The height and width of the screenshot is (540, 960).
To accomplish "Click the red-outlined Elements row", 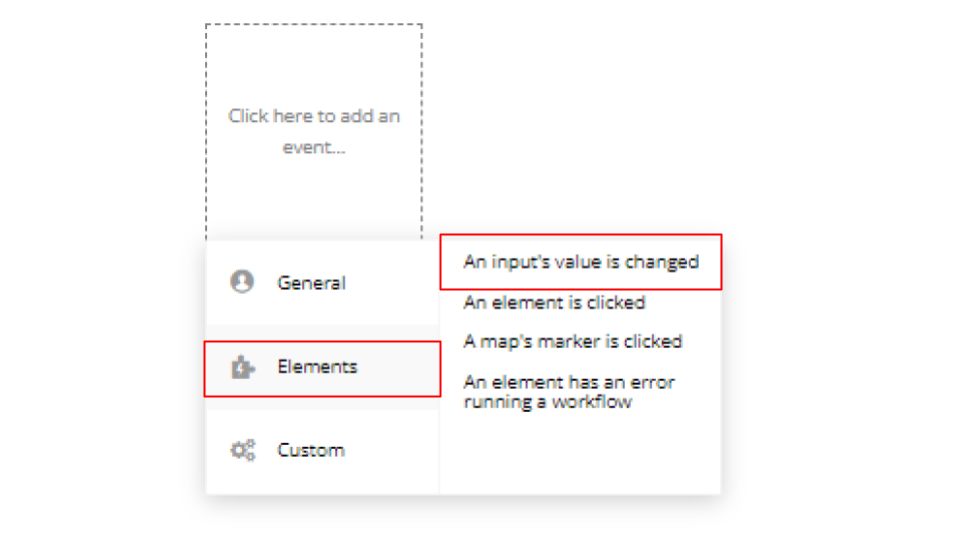I will pyautogui.click(x=322, y=369).
